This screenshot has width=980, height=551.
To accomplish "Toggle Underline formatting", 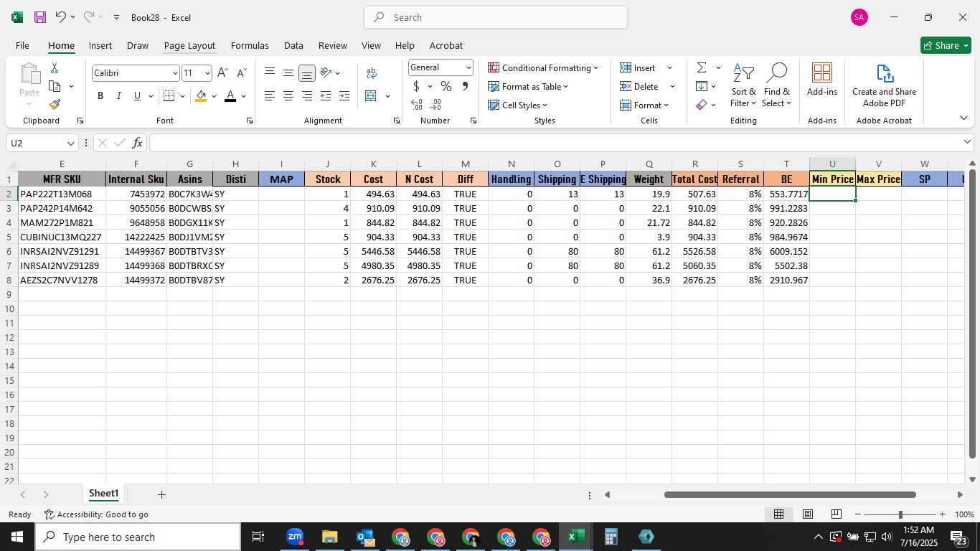I will (137, 96).
